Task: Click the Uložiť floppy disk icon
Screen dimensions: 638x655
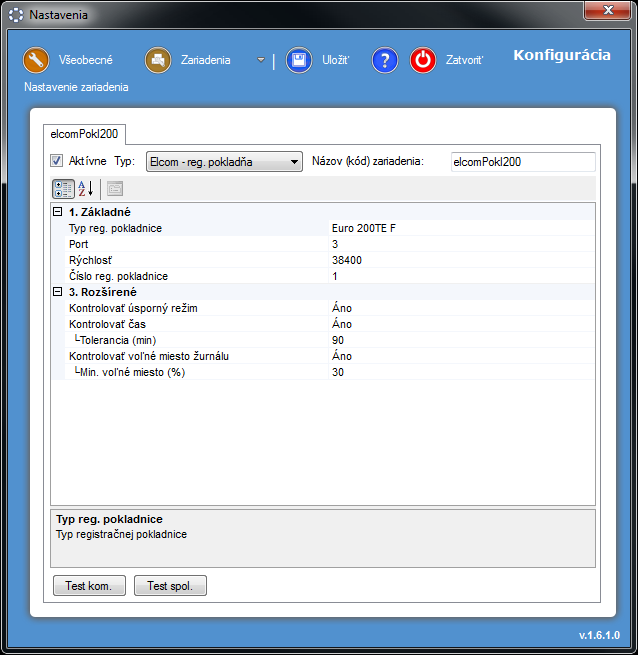Action: click(299, 60)
